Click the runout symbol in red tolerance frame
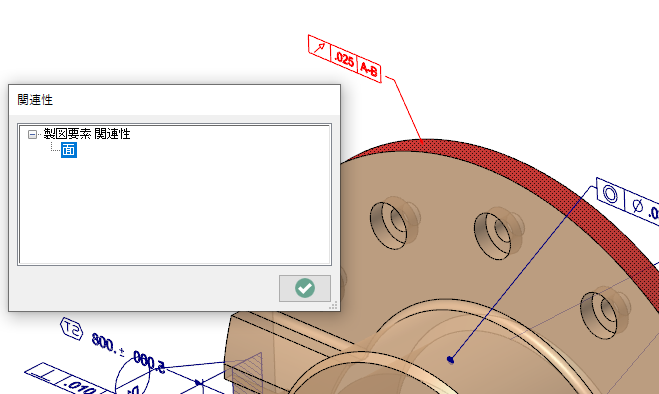 [x=319, y=48]
